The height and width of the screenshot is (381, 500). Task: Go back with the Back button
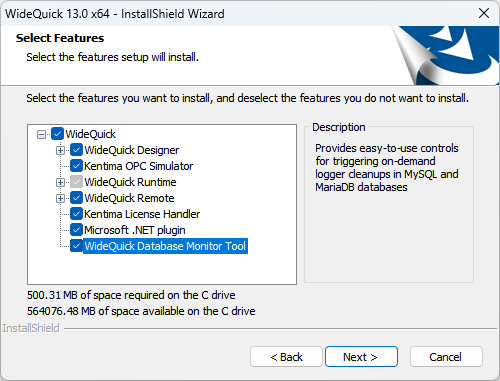pos(286,357)
